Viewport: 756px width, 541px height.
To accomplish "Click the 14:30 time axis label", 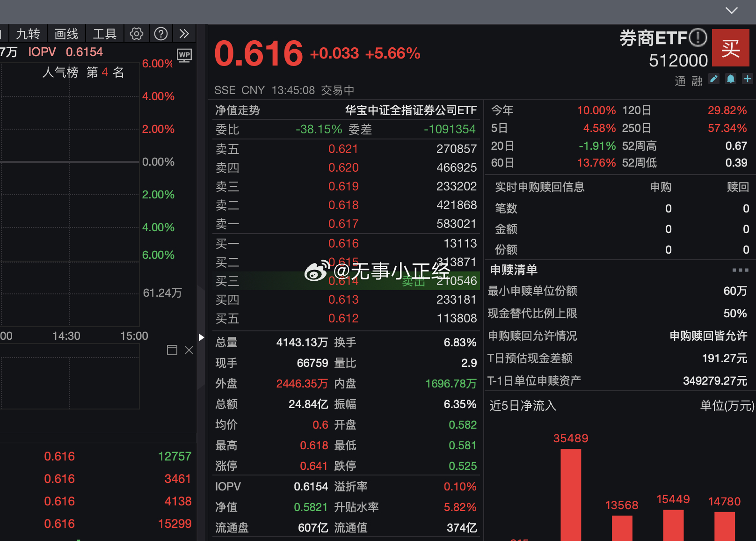I will 66,336.
